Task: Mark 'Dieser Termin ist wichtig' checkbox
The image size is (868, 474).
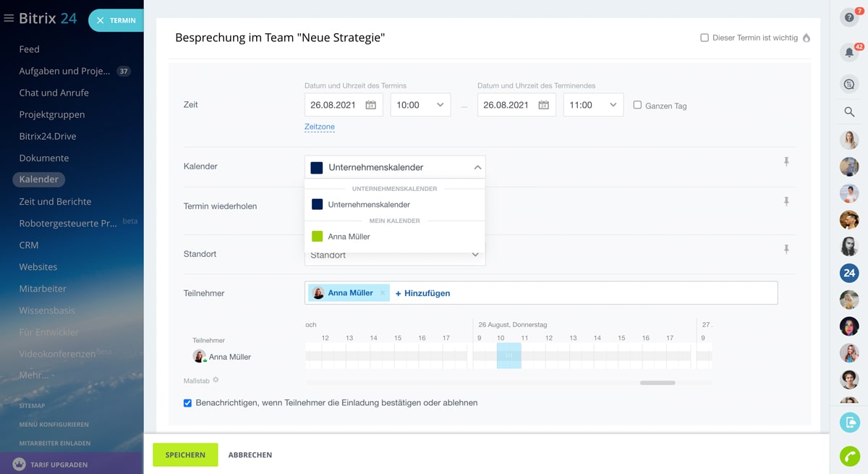Action: point(705,38)
